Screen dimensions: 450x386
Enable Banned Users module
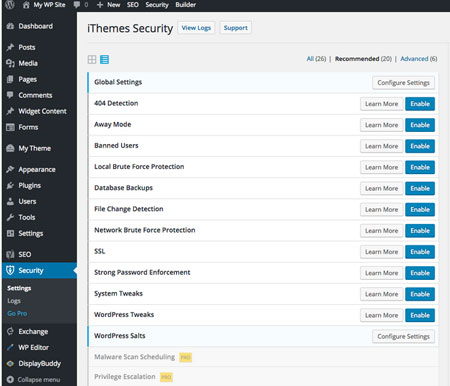tap(420, 146)
